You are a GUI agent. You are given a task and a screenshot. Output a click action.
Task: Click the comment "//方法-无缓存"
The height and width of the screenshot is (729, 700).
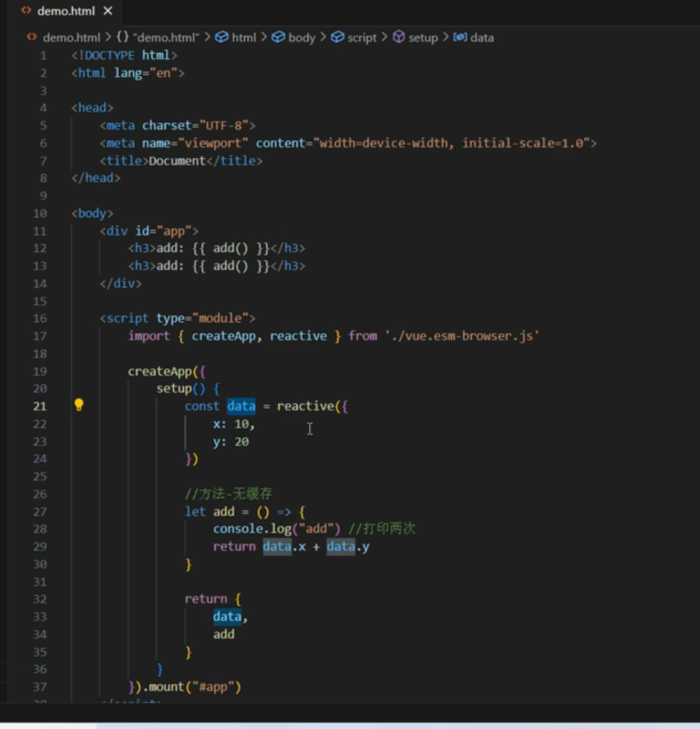pos(228,494)
